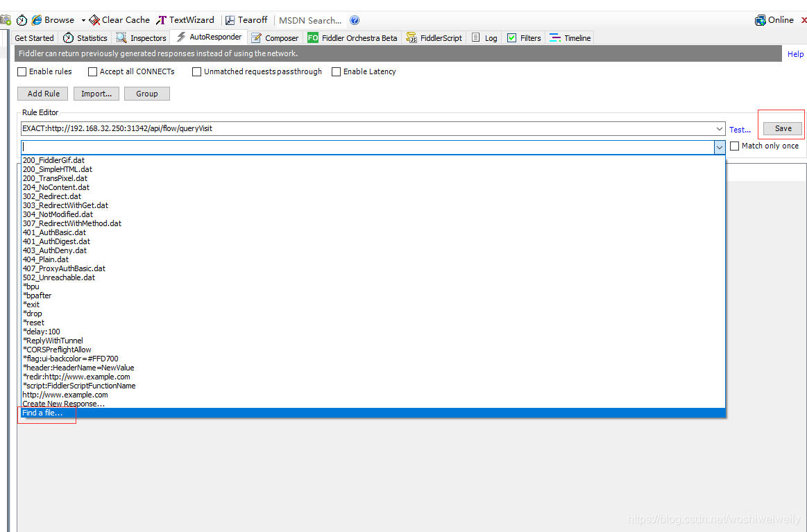Click the Clear Cache toolbar button
This screenshot has height=532, width=807.
click(x=119, y=20)
